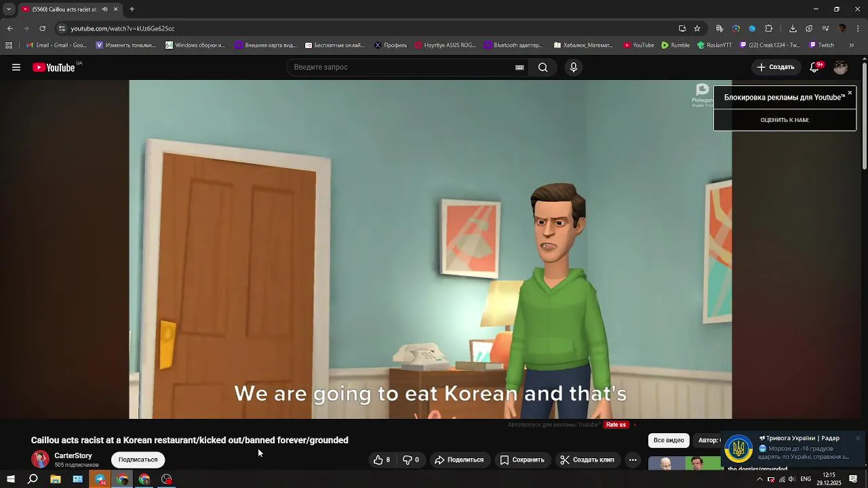Dismiss the Ukraine Alarm notification toast

coord(858,439)
